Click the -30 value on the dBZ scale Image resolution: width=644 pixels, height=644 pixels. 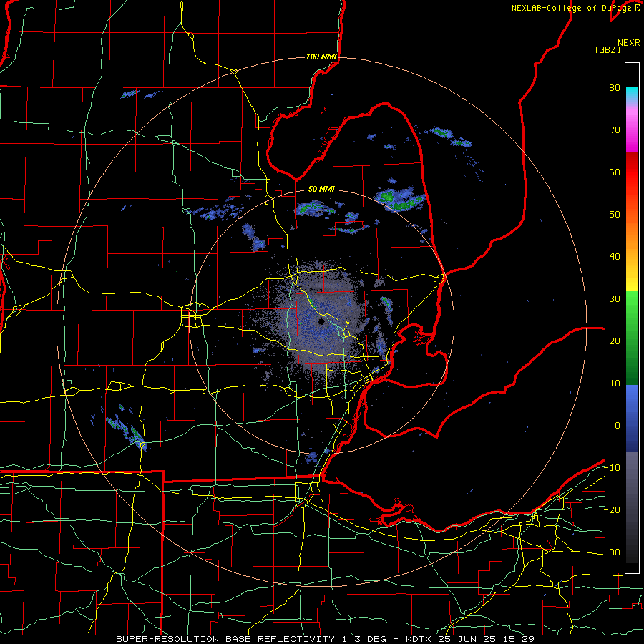point(612,552)
